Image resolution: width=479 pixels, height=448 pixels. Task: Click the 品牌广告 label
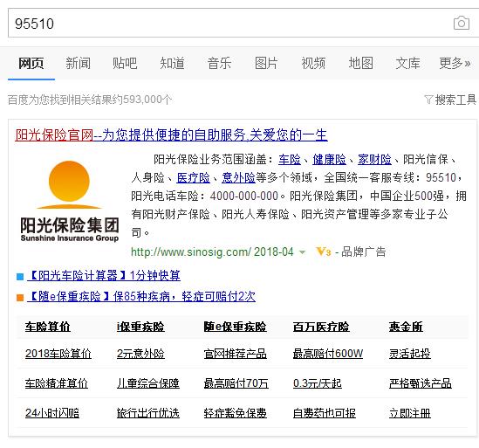[x=364, y=252]
